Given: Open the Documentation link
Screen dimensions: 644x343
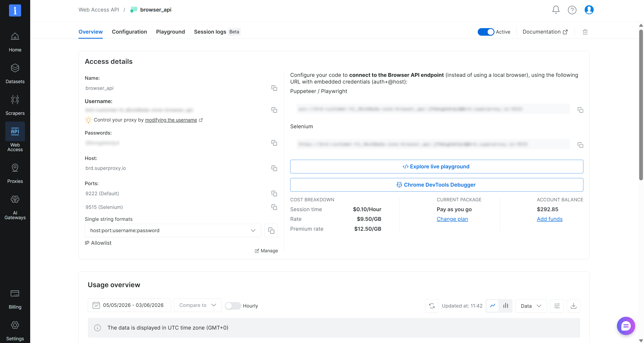Looking at the screenshot, I should pyautogui.click(x=545, y=32).
